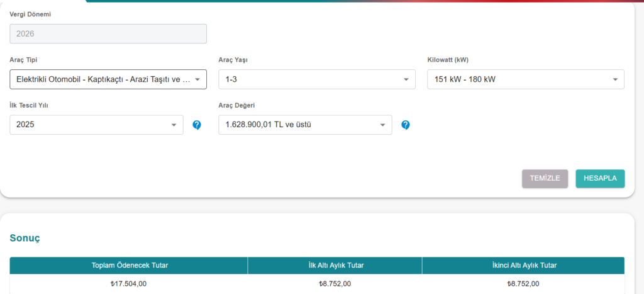This screenshot has height=294, width=644.
Task: Click the Toplam Ödenecek Tutar column header
Action: click(130, 266)
